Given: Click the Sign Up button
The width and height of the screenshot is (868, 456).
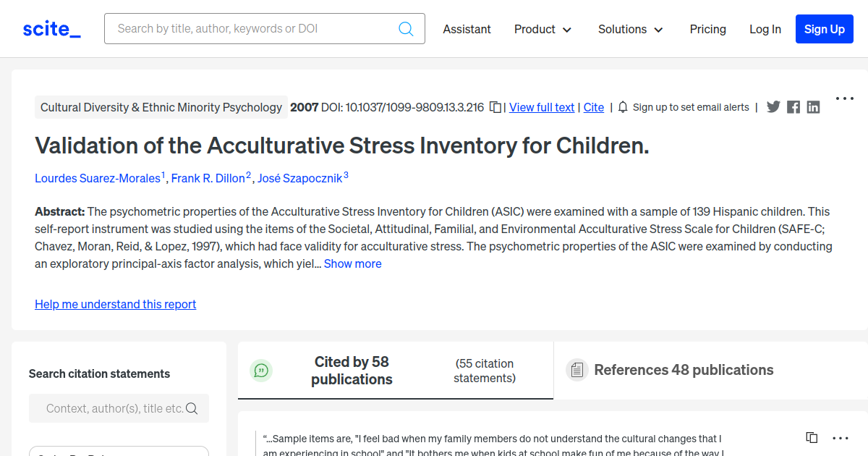Looking at the screenshot, I should click(x=824, y=29).
